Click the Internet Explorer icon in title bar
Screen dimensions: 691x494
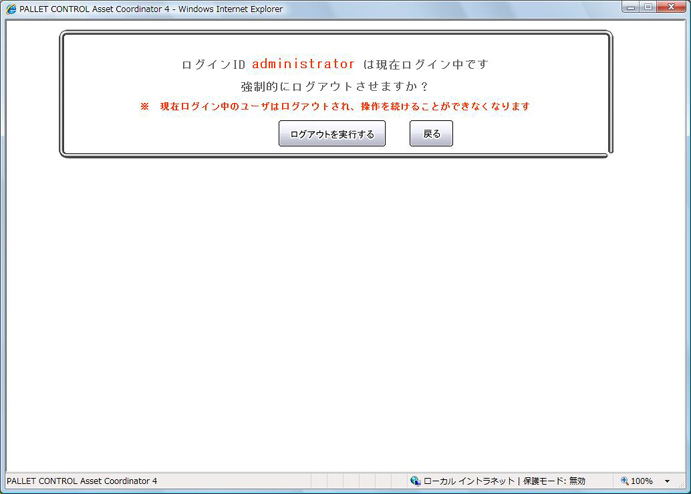(x=11, y=9)
